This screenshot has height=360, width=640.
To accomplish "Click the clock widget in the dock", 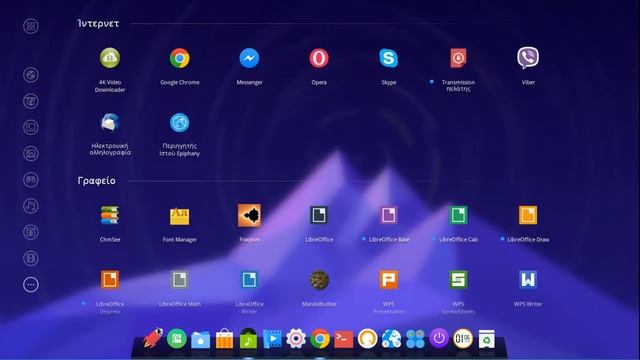I will click(462, 338).
